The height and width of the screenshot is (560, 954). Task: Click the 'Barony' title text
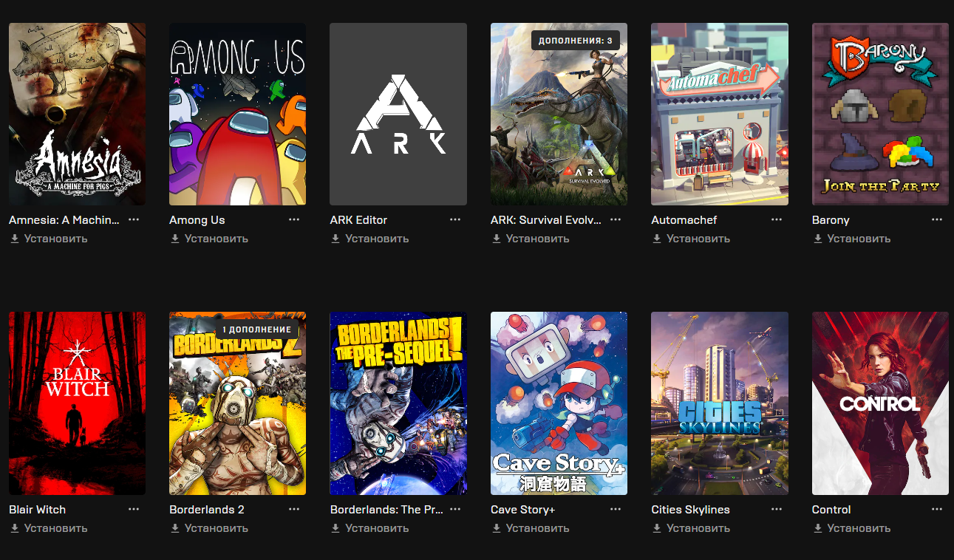click(831, 220)
